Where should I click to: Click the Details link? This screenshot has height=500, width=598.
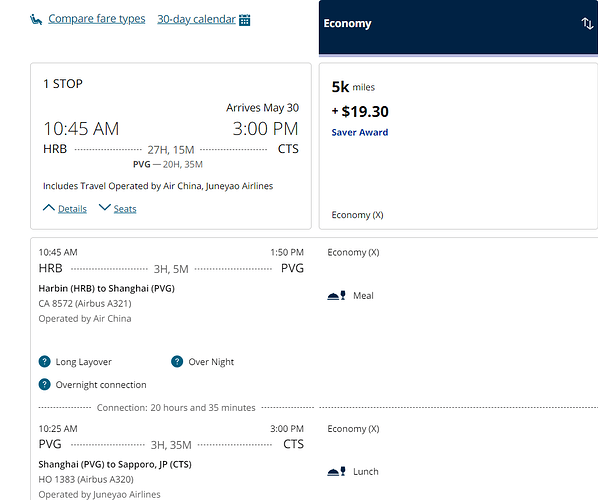tap(72, 209)
